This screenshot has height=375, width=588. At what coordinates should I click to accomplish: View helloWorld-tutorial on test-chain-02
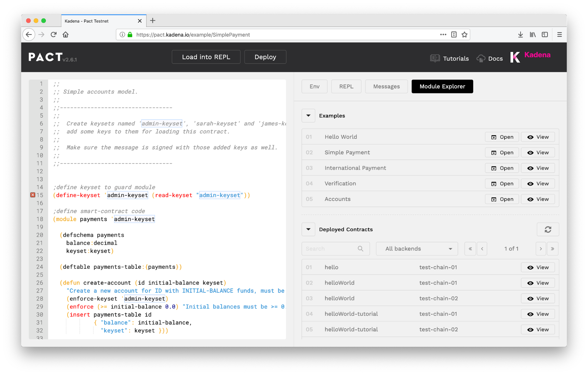(x=538, y=330)
